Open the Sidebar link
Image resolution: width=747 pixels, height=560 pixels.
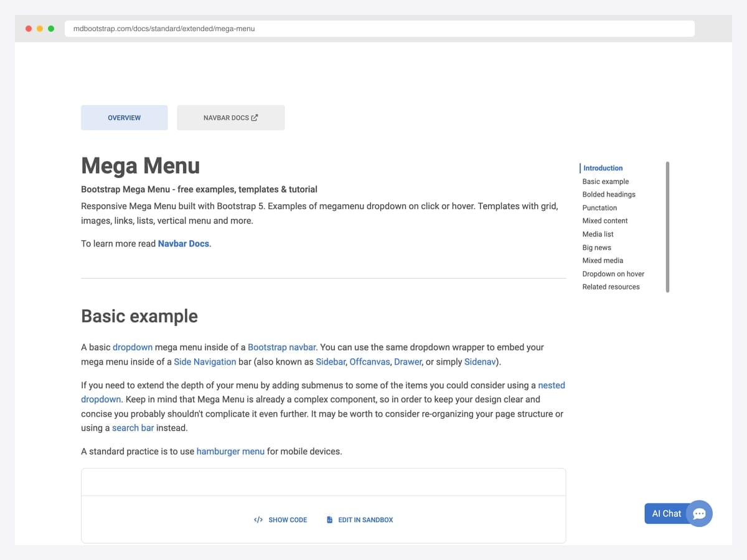tap(331, 362)
